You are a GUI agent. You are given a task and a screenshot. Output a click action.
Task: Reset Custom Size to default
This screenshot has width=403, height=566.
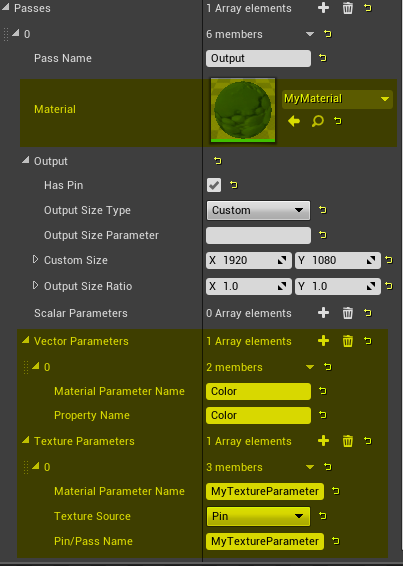pos(389,260)
